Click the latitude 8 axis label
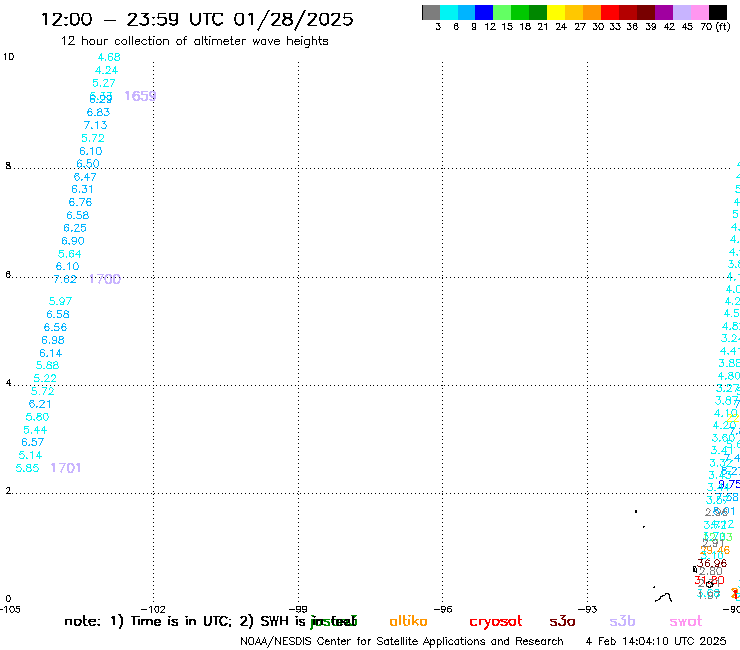Screen dimensions: 740x650 [8, 166]
